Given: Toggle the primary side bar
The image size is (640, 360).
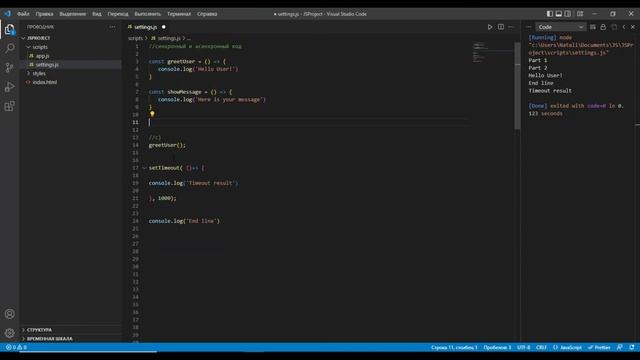Looking at the screenshot, I should coord(550,13).
